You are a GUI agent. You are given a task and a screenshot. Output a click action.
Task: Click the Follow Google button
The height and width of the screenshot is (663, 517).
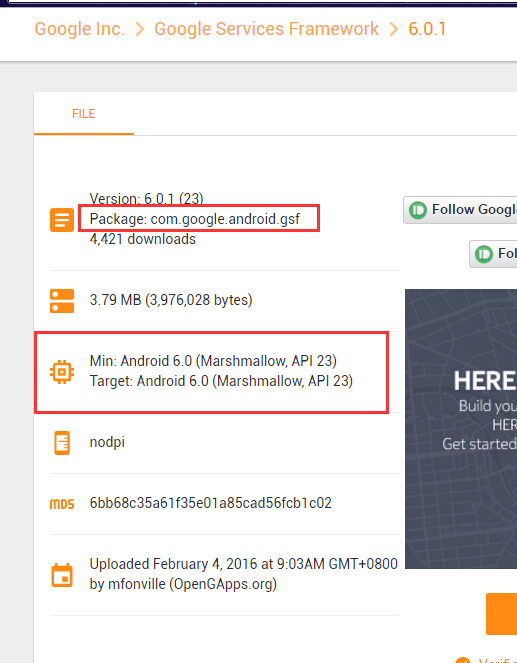click(x=460, y=210)
